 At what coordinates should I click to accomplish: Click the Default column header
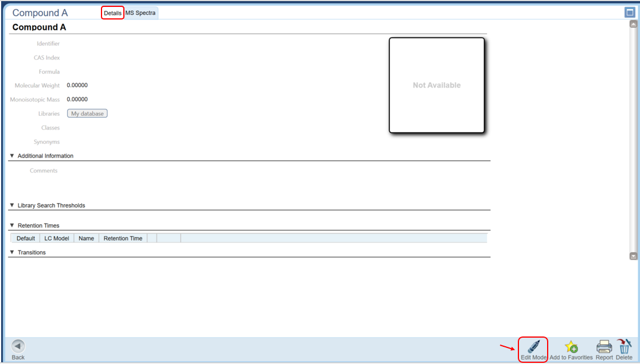coord(26,238)
